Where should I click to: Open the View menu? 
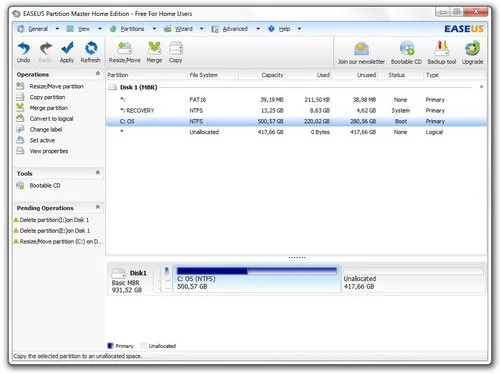84,29
